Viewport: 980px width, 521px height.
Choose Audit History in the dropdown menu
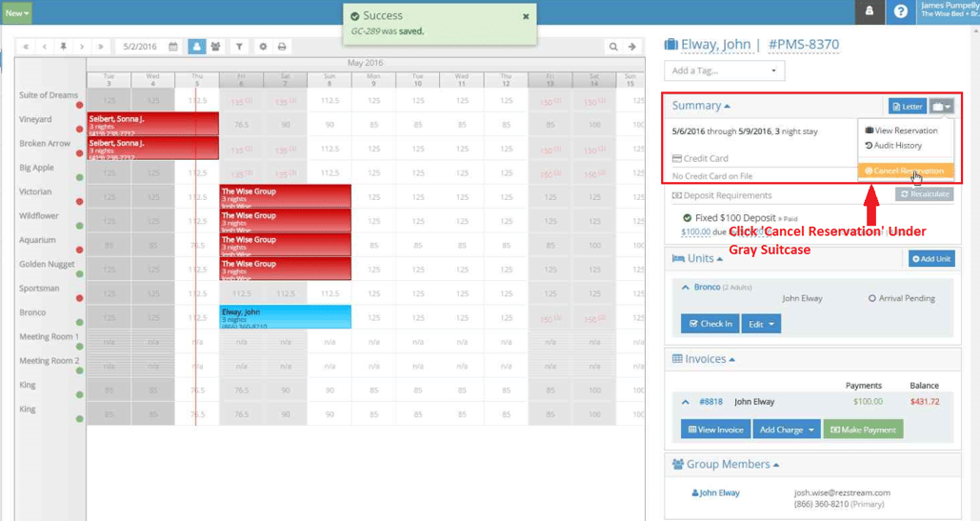(x=893, y=146)
